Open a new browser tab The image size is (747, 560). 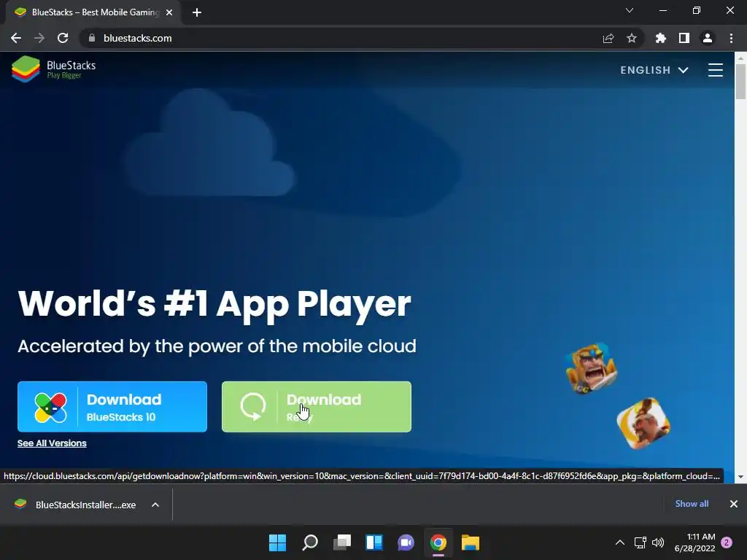197,12
